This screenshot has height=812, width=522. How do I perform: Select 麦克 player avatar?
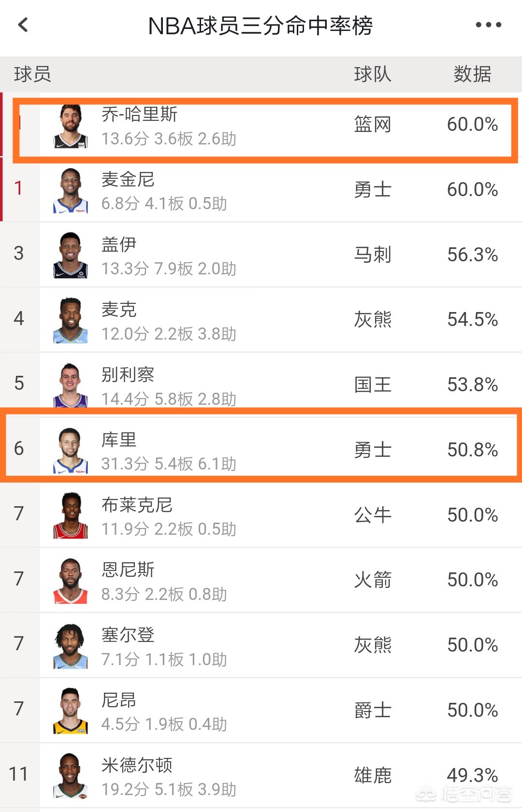[x=71, y=321]
